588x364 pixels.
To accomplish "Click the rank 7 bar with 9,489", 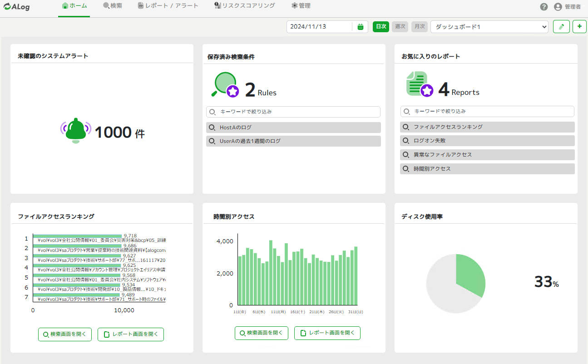I will point(77,295).
